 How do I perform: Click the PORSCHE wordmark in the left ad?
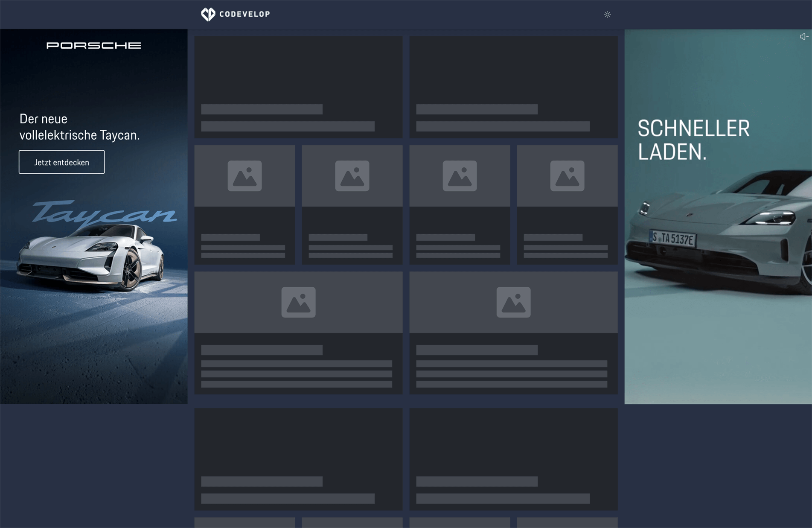click(x=94, y=45)
